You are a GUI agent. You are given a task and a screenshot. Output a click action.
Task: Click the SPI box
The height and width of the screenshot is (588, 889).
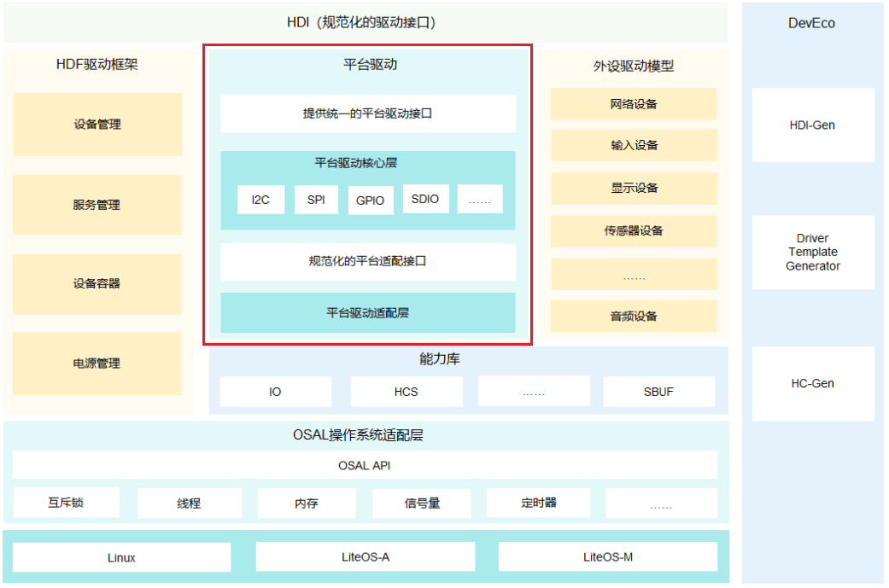[x=316, y=200]
